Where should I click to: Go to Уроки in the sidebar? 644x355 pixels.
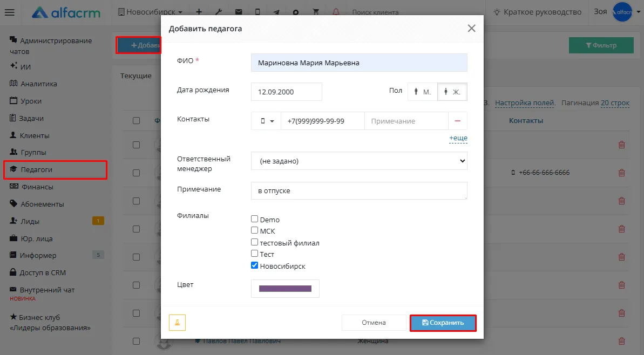tap(25, 101)
